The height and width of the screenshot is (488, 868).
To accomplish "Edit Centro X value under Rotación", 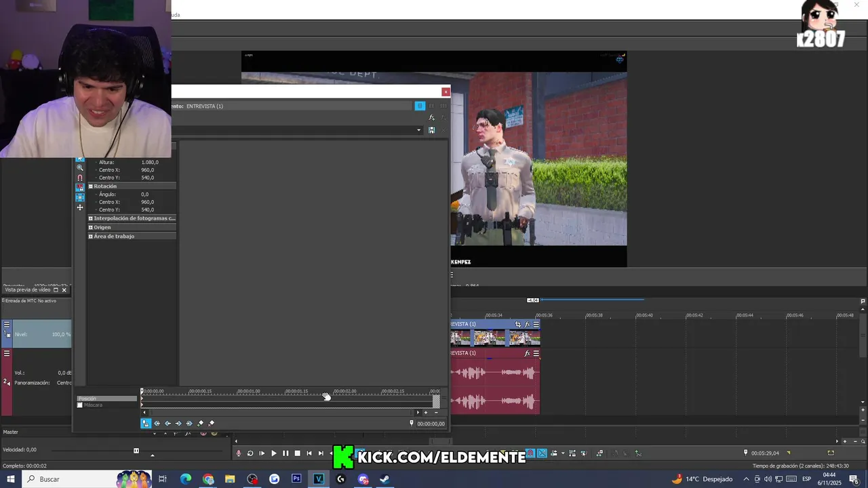I will pyautogui.click(x=148, y=202).
